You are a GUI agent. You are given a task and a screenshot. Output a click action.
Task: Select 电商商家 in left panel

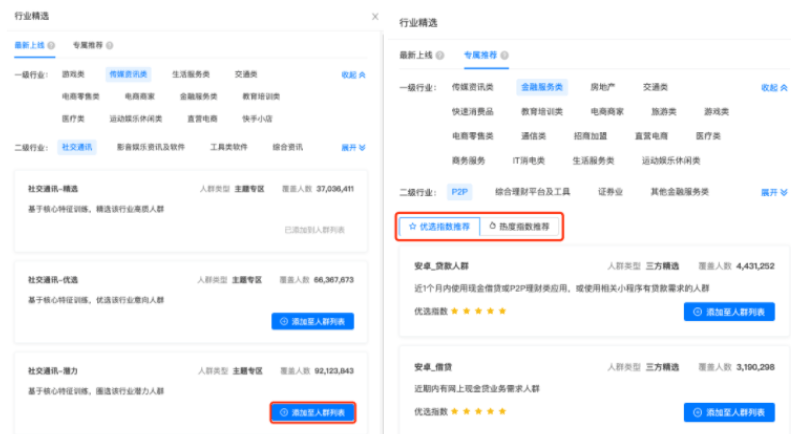coord(140,96)
